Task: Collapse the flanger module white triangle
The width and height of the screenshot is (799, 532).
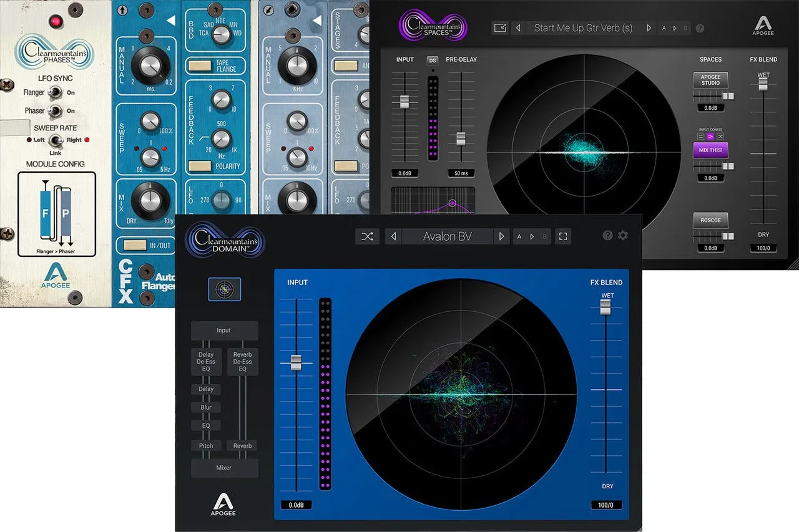Action: [170, 21]
